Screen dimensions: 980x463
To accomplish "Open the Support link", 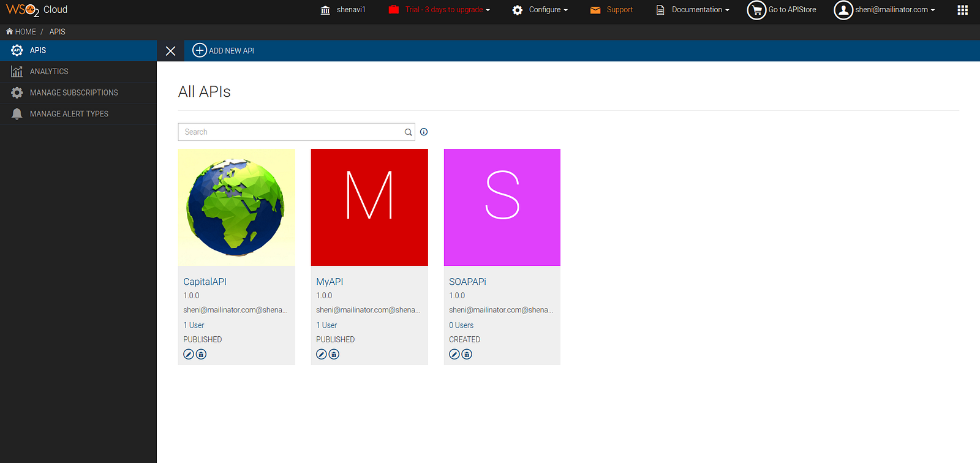I will 620,10.
